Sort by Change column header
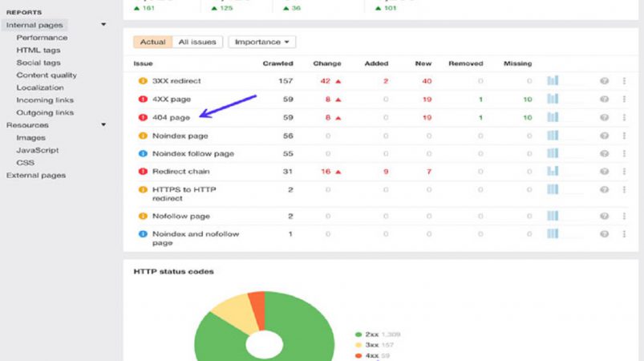Viewport: 644px width, 361px height. pos(327,63)
